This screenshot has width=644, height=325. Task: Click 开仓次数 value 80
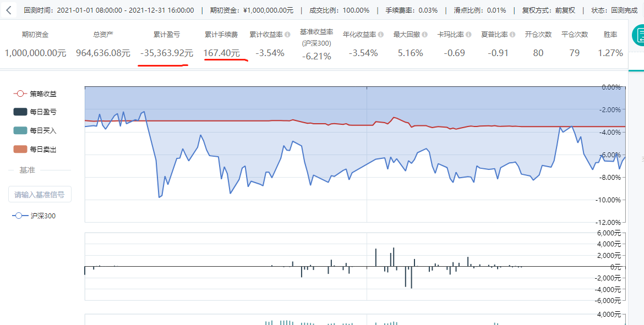tap(538, 53)
